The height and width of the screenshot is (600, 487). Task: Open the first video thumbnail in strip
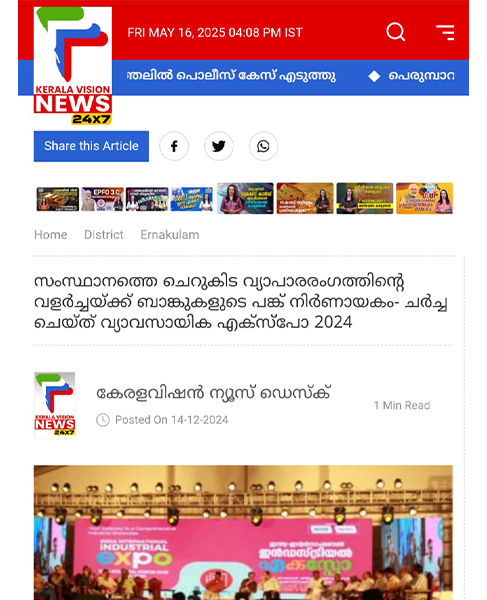(x=58, y=199)
